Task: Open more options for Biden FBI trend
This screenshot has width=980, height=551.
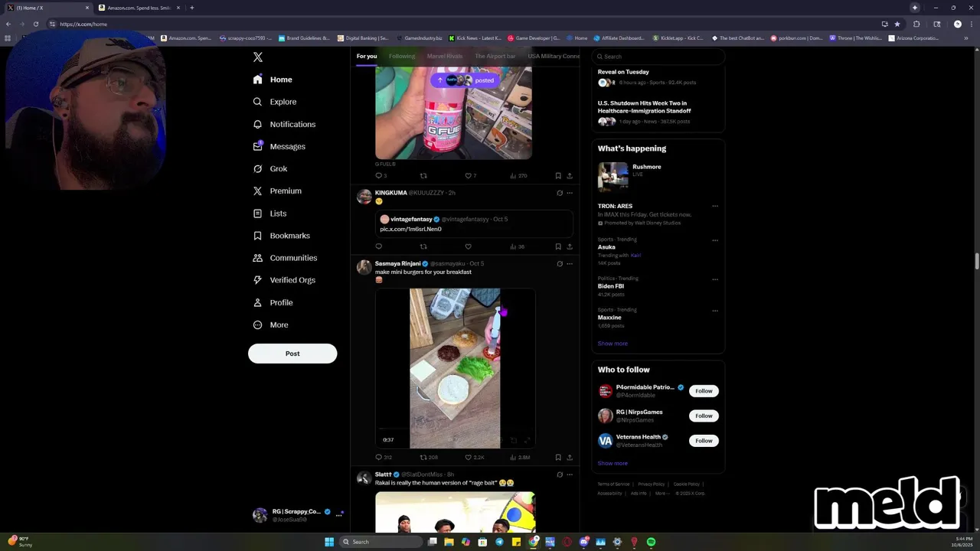Action: 715,279
